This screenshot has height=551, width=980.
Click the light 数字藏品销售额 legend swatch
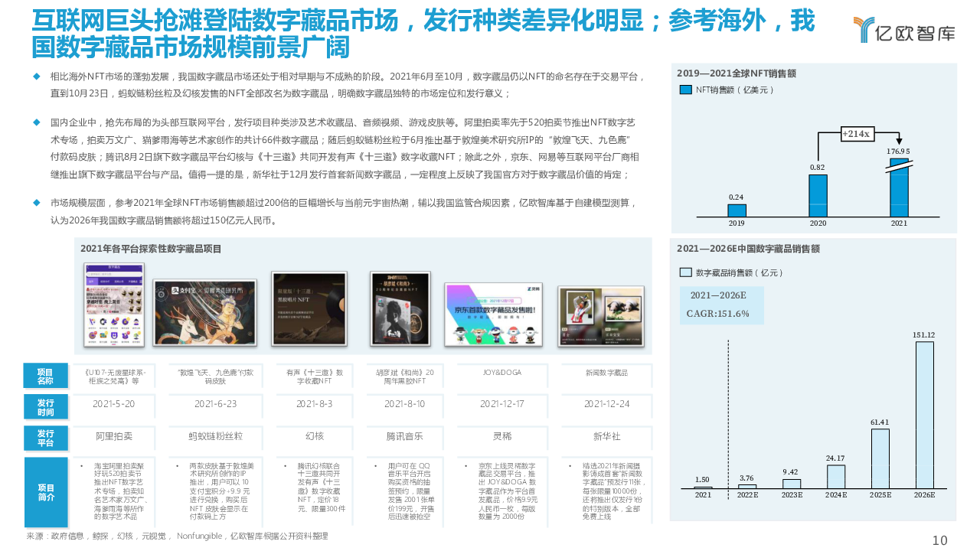(x=686, y=272)
